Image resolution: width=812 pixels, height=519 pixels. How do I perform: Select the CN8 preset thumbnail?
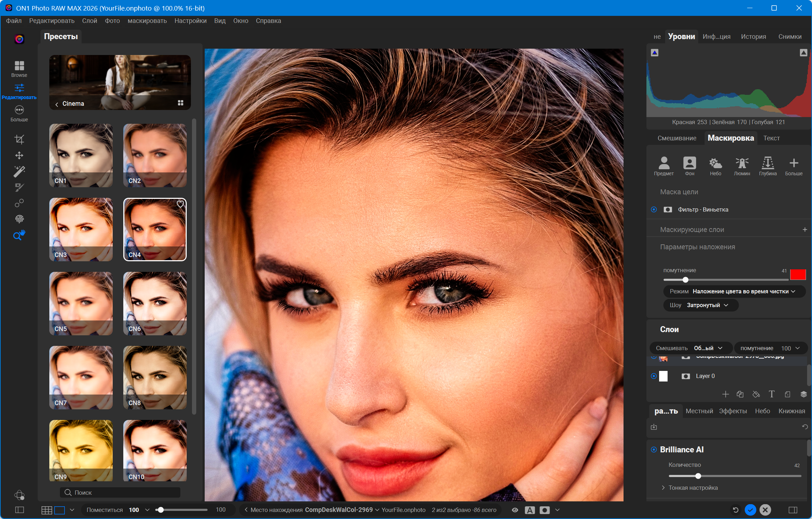155,377
